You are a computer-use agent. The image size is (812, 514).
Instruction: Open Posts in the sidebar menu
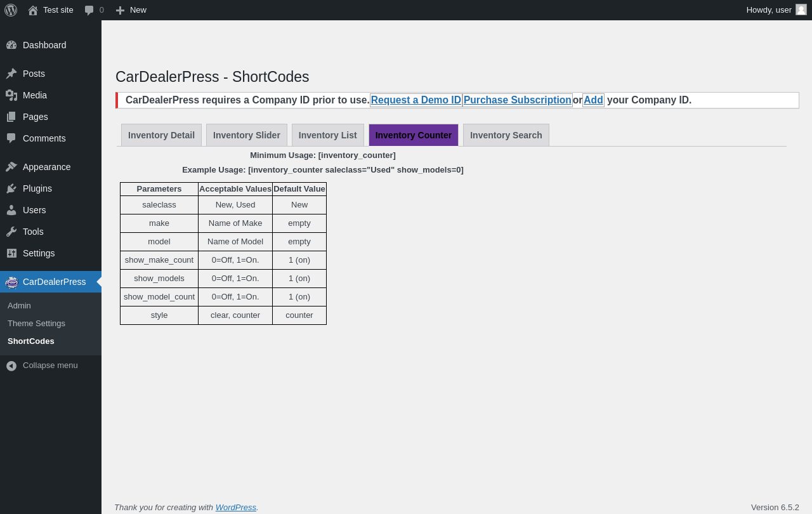(51, 74)
